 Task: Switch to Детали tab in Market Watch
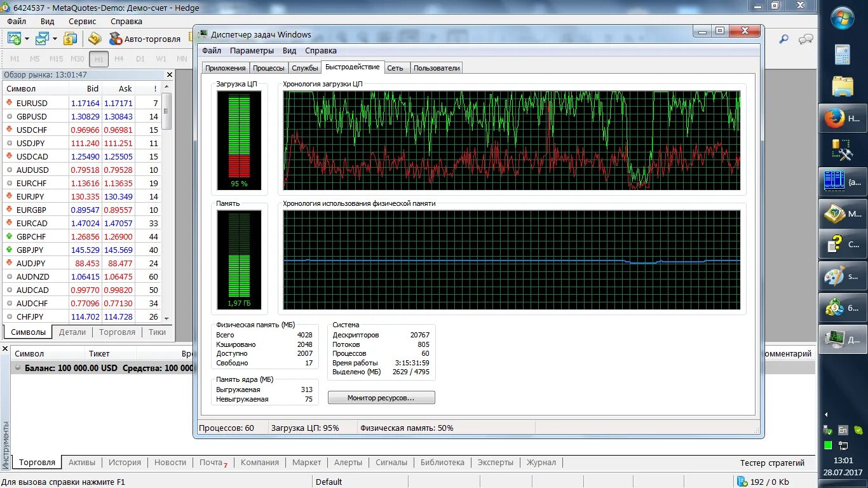point(72,332)
